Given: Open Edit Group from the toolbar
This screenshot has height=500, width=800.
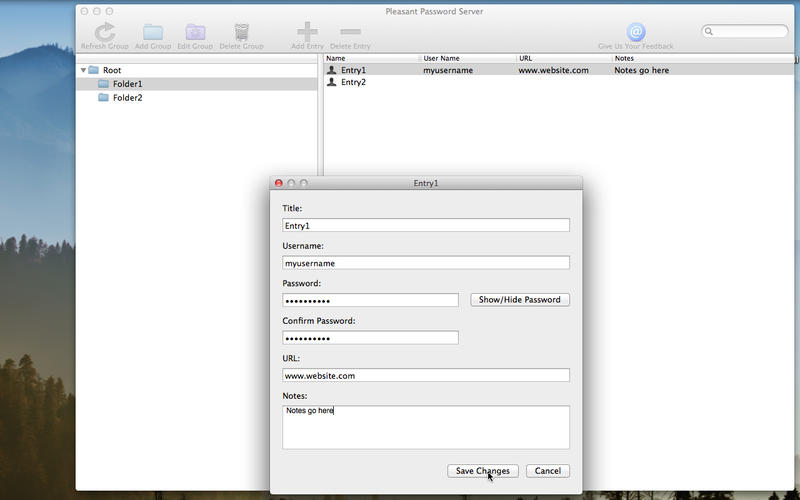Looking at the screenshot, I should 195,33.
